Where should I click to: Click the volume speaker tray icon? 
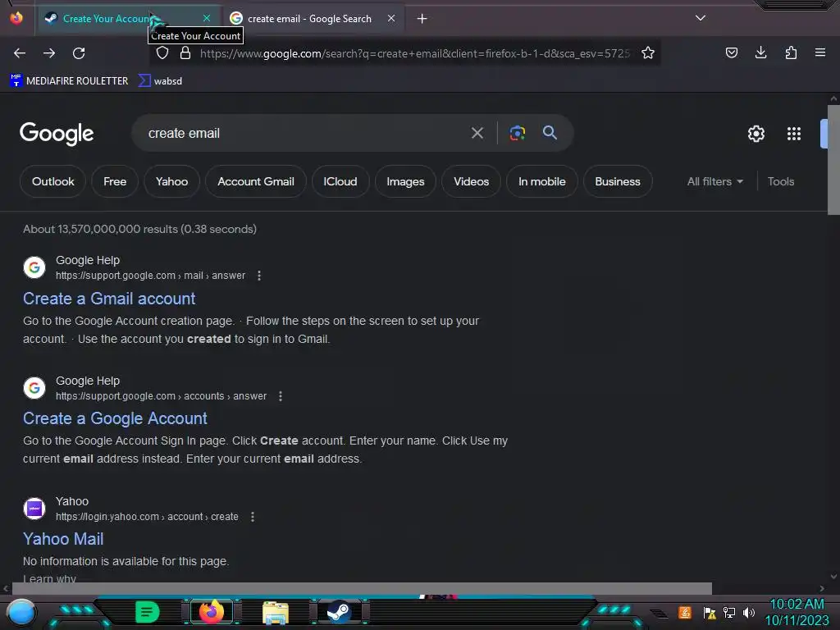[x=749, y=612]
